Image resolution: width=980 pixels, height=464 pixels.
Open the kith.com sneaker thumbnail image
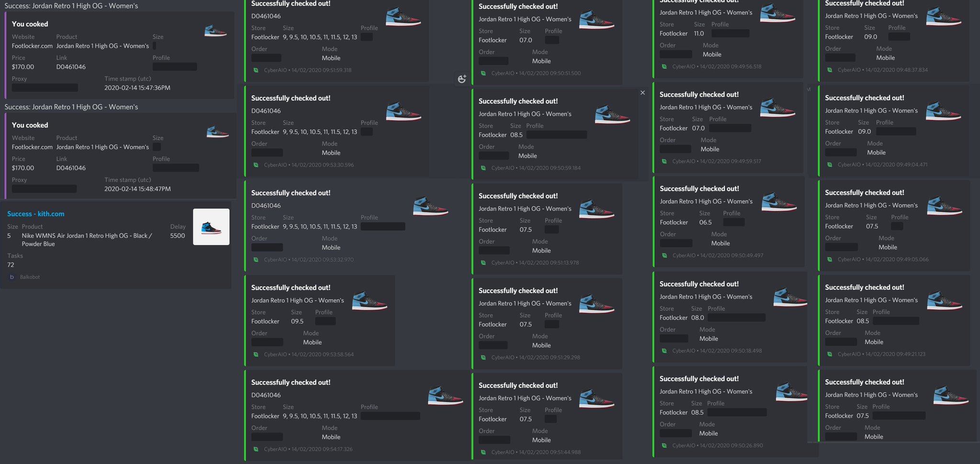coord(211,227)
